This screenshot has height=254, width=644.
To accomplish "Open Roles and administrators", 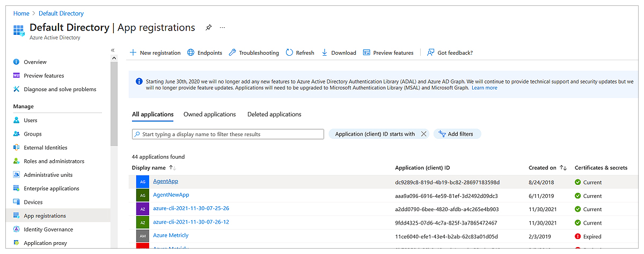I will (x=54, y=161).
